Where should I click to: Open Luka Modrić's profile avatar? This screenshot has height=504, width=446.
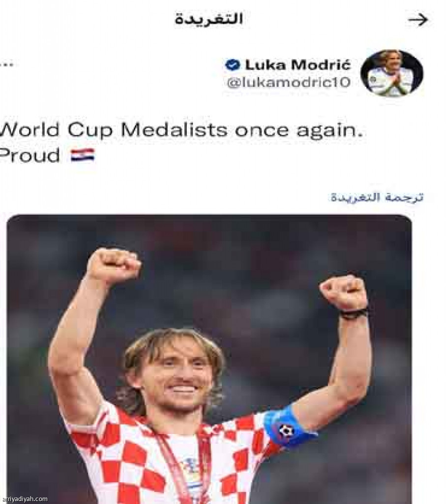pos(391,73)
